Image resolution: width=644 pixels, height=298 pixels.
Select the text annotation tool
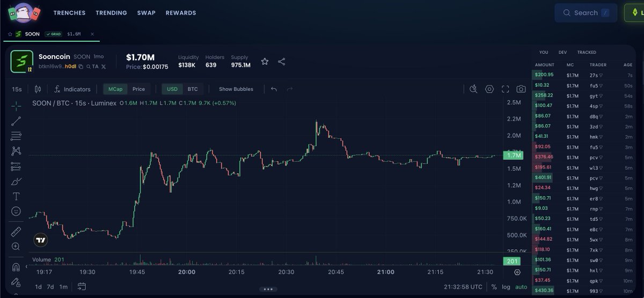pos(16,196)
